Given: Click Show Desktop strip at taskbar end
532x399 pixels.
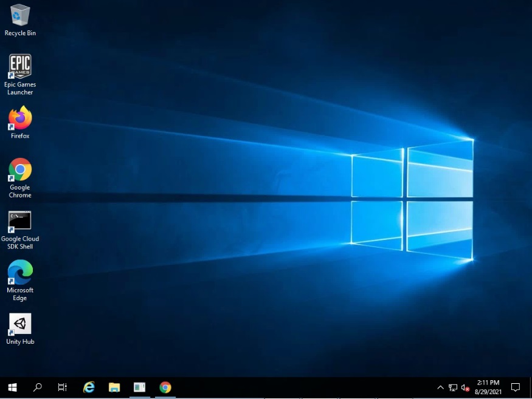Looking at the screenshot, I should click(x=530, y=387).
